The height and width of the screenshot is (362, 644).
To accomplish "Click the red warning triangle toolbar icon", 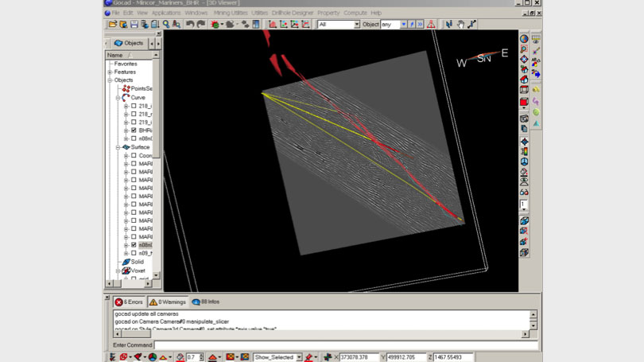I will 430,25.
